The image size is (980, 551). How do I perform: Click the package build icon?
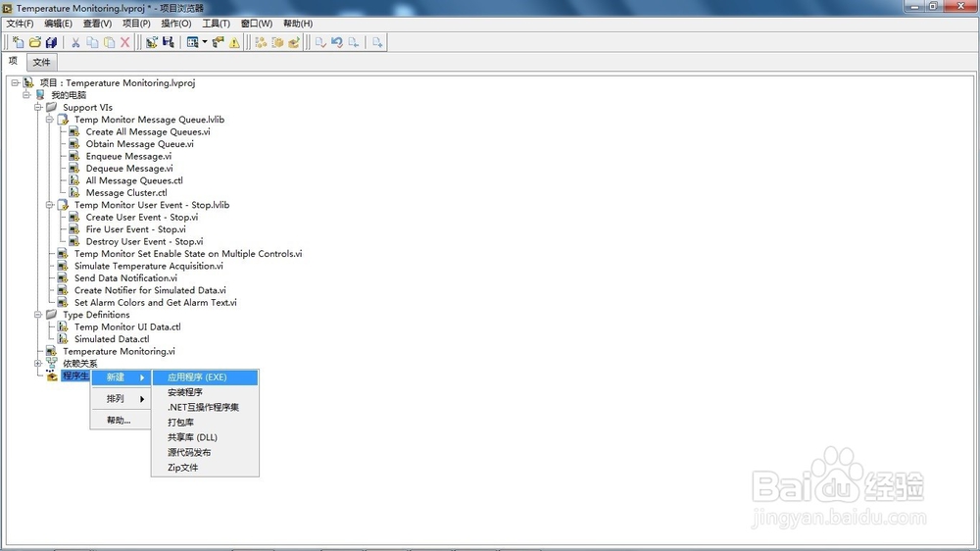277,42
